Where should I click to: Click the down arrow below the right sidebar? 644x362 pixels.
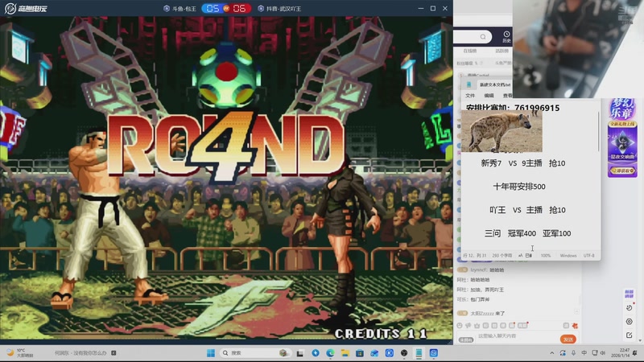click(639, 340)
